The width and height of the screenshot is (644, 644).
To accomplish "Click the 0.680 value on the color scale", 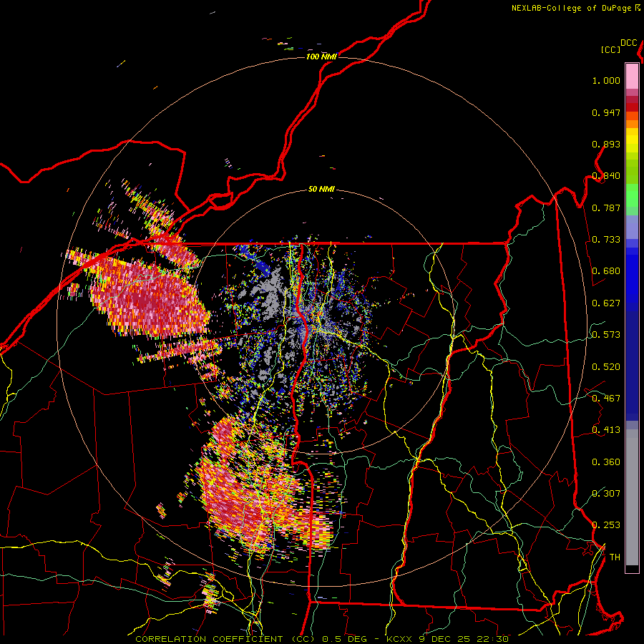I will pyautogui.click(x=606, y=271).
